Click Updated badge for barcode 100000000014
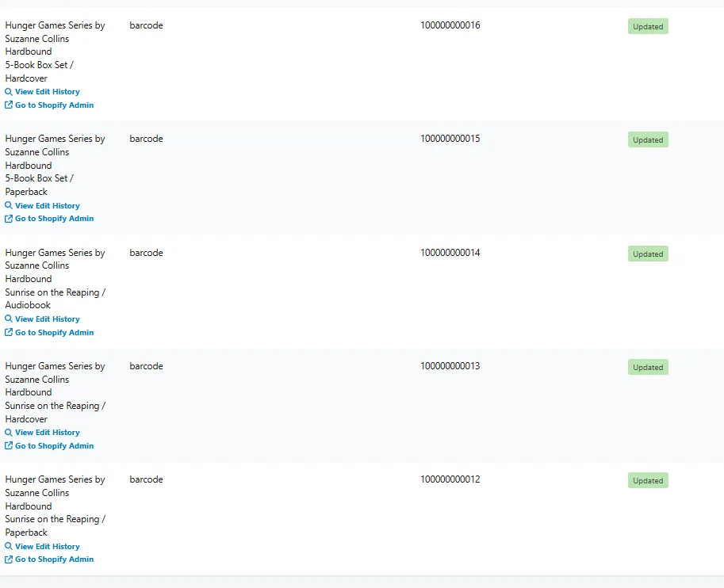 click(x=648, y=254)
